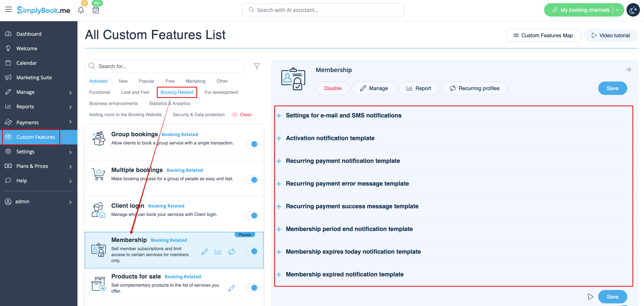Select the Popular filter tab
644x306 pixels.
(x=146, y=81)
